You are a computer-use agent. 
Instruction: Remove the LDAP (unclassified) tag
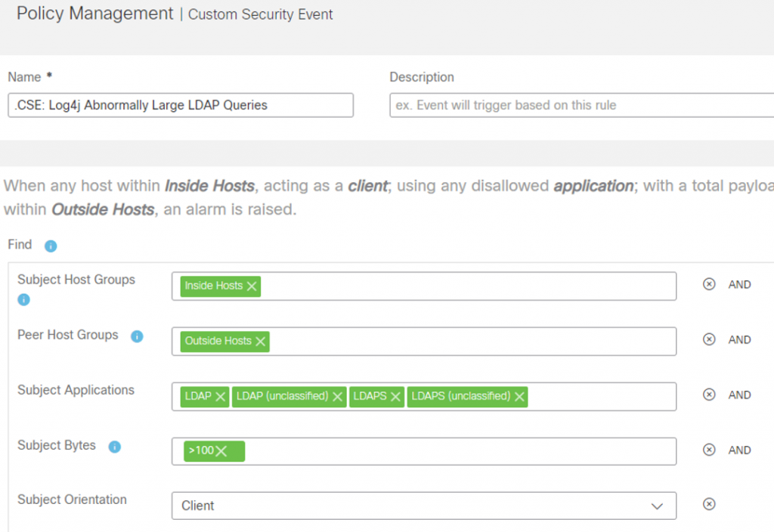pyautogui.click(x=338, y=397)
